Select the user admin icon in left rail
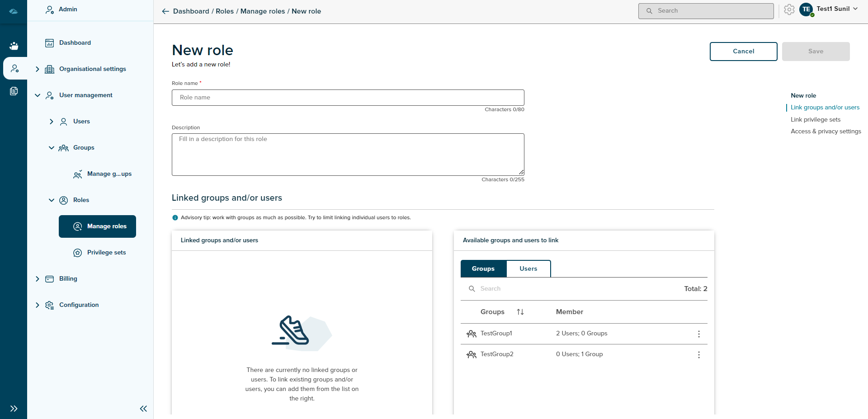The image size is (868, 419). pos(14,68)
